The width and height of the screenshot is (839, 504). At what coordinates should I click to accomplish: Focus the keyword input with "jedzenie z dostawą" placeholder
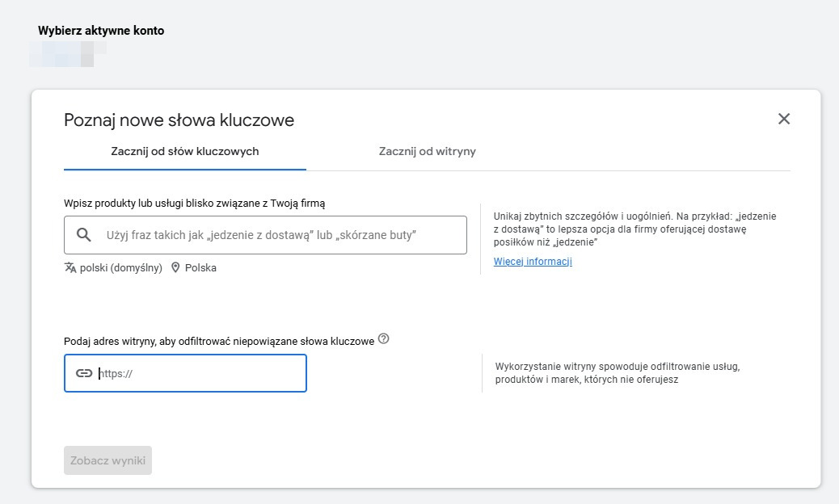(x=275, y=235)
